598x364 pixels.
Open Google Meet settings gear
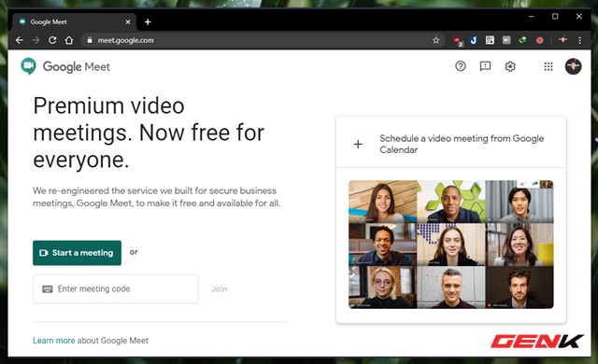(x=510, y=66)
